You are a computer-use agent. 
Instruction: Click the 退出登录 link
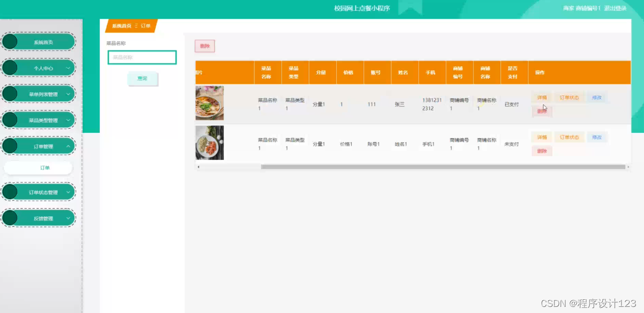(x=615, y=8)
